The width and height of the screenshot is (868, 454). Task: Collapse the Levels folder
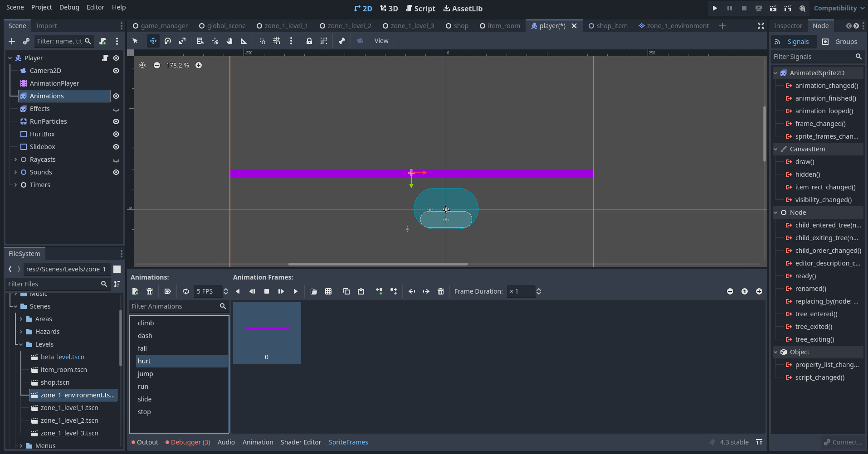(x=21, y=344)
